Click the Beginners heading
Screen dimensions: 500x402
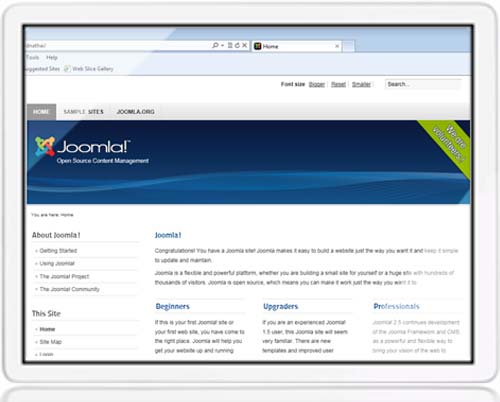172,306
